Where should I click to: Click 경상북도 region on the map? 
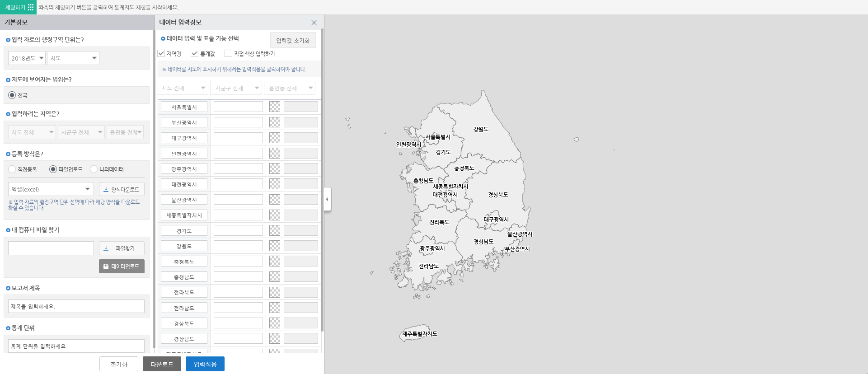click(x=498, y=195)
